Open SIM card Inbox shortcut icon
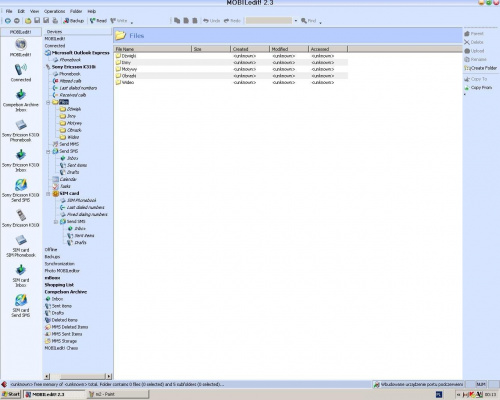 pos(21,276)
